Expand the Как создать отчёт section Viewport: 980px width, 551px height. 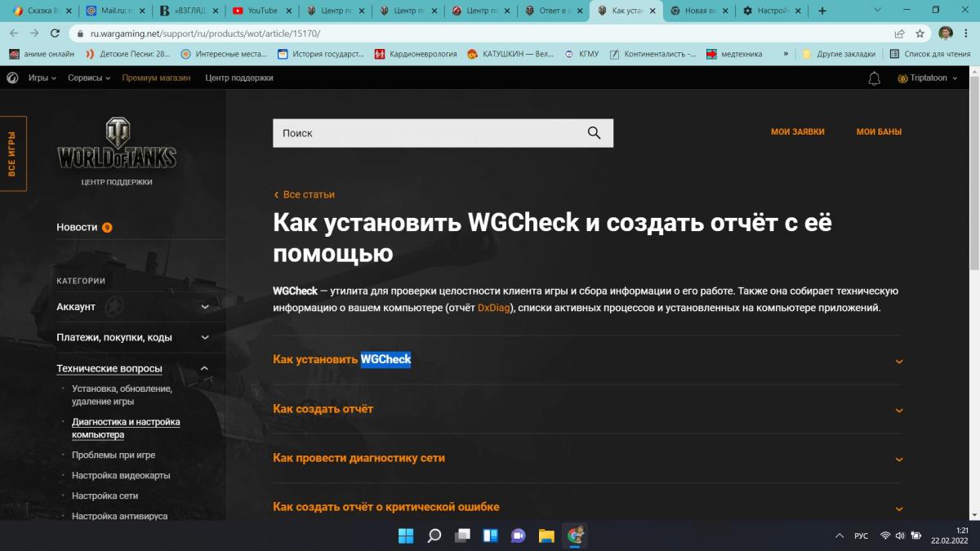coord(587,409)
